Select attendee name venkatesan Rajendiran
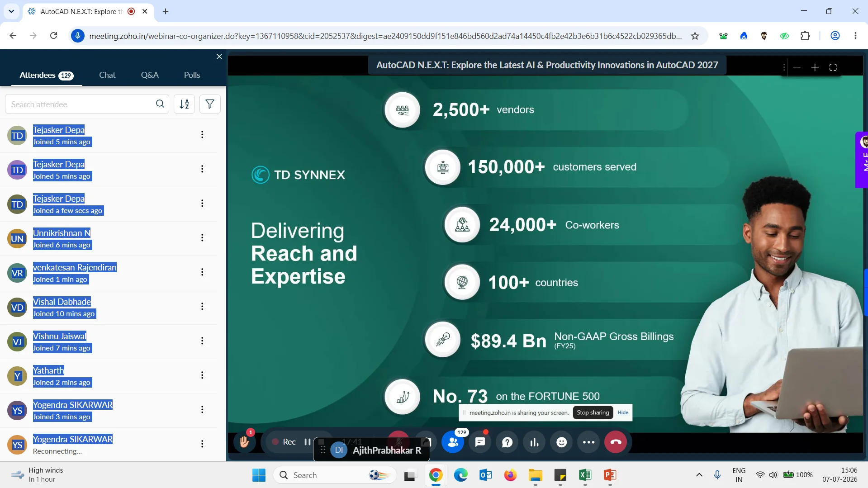Screen dimensions: 868x488 [75, 267]
